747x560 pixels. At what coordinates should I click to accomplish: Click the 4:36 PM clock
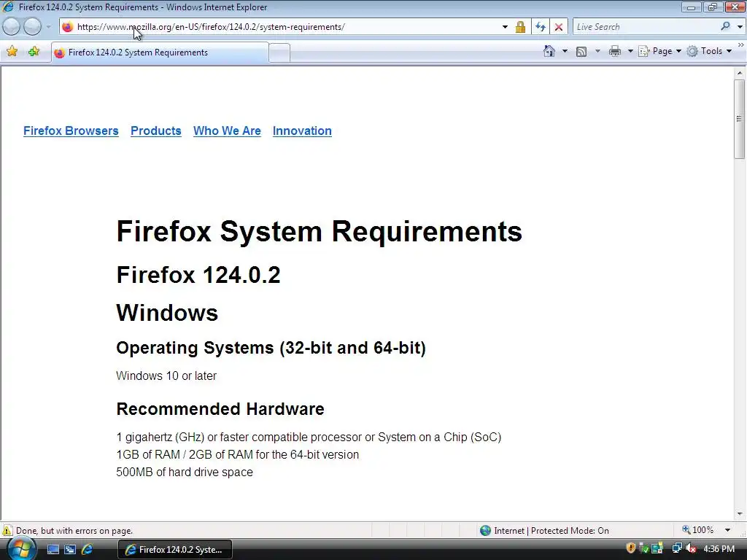(x=719, y=549)
